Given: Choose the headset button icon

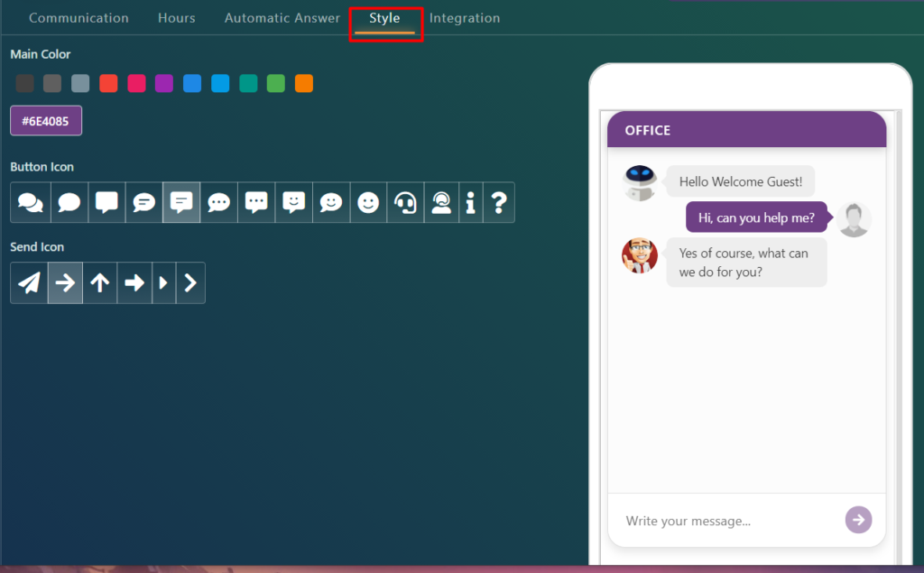Looking at the screenshot, I should [x=405, y=203].
